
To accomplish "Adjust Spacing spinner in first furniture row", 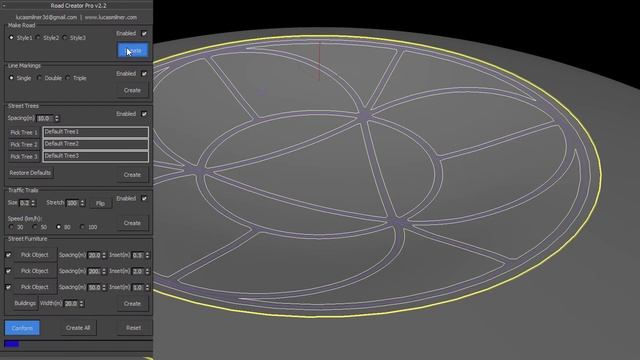I will (x=104, y=255).
